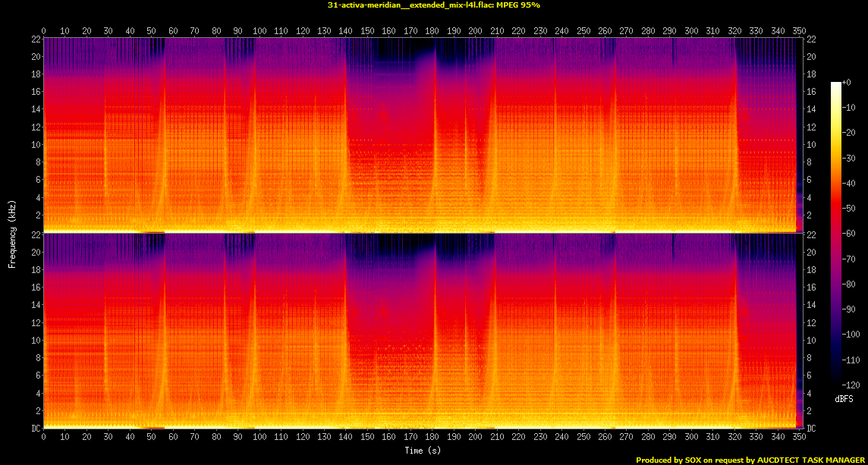Click the '-120' value on the dBFS scale

click(x=850, y=384)
